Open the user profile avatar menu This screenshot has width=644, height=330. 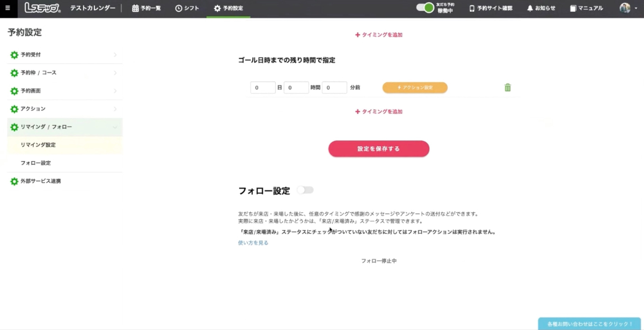(626, 8)
